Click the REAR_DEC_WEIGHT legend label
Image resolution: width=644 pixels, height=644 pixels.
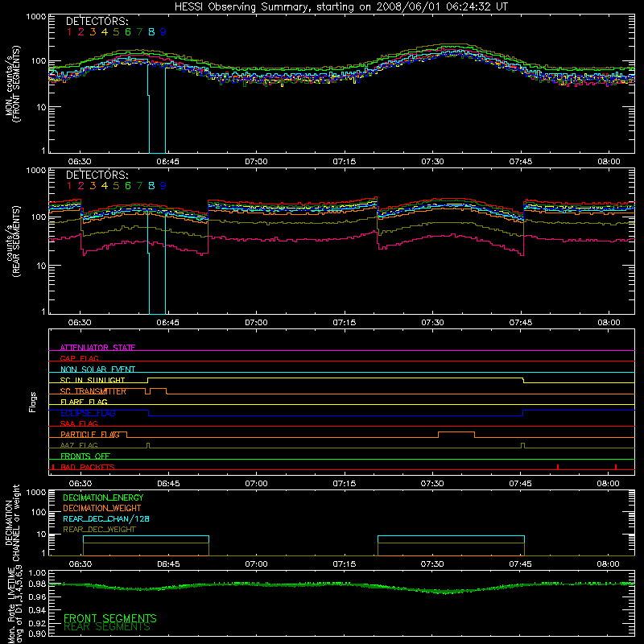[x=99, y=530]
